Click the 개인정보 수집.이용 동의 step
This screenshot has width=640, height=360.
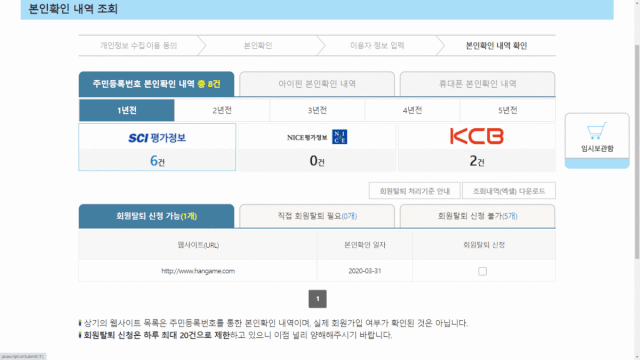click(x=139, y=46)
